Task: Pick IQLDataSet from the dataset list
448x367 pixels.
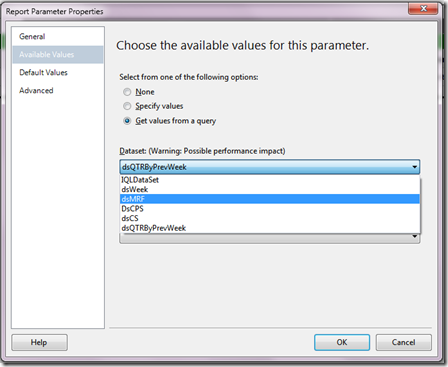Action: point(270,180)
